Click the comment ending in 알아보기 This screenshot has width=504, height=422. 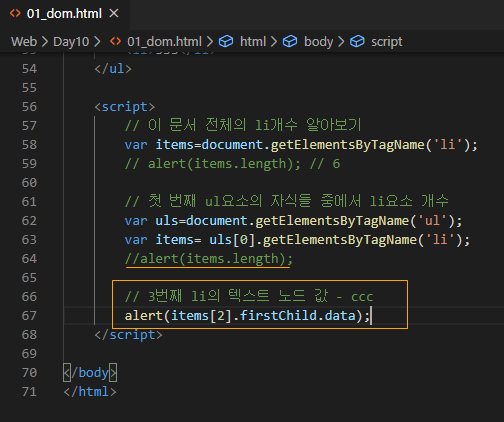[x=243, y=125]
